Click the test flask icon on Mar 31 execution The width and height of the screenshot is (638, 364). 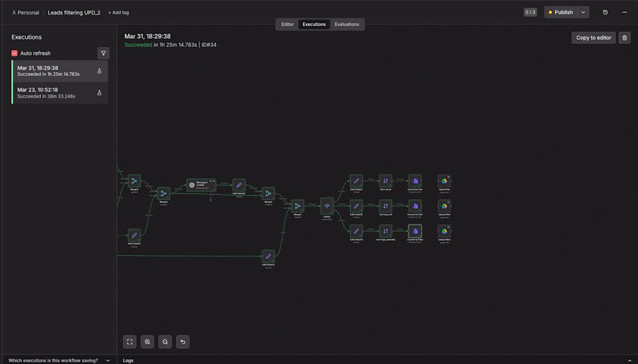click(99, 71)
